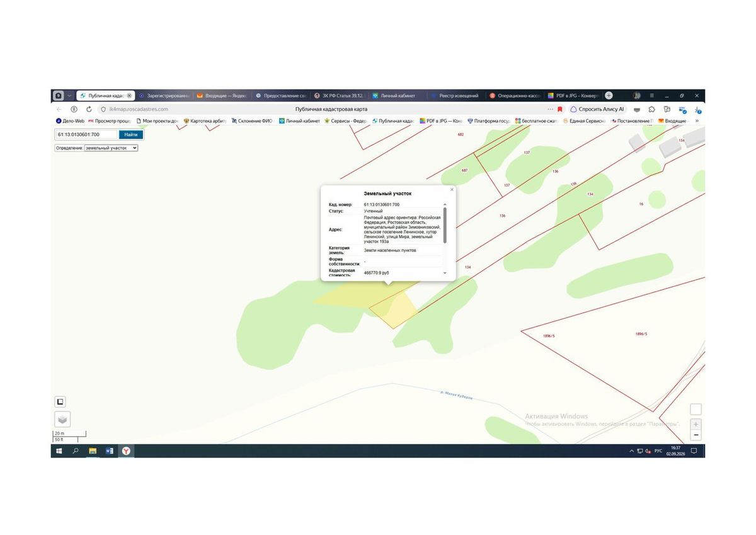Click 'Спросить Алису AI' button
Image resolution: width=756 pixels, height=535 pixels.
point(597,109)
